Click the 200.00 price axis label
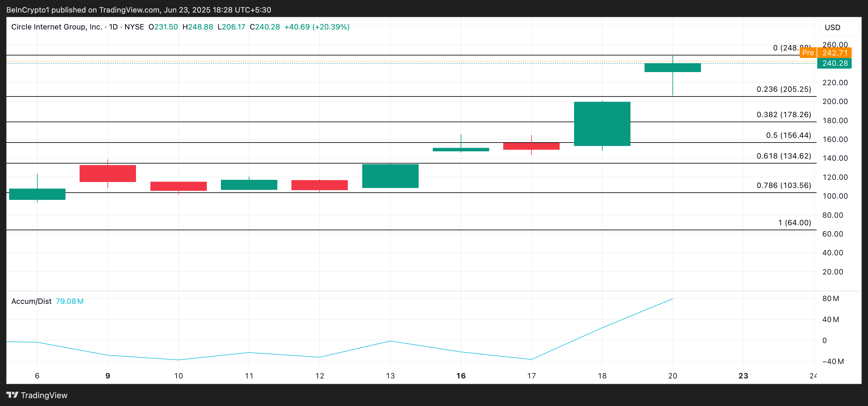The image size is (868, 406). tap(835, 101)
